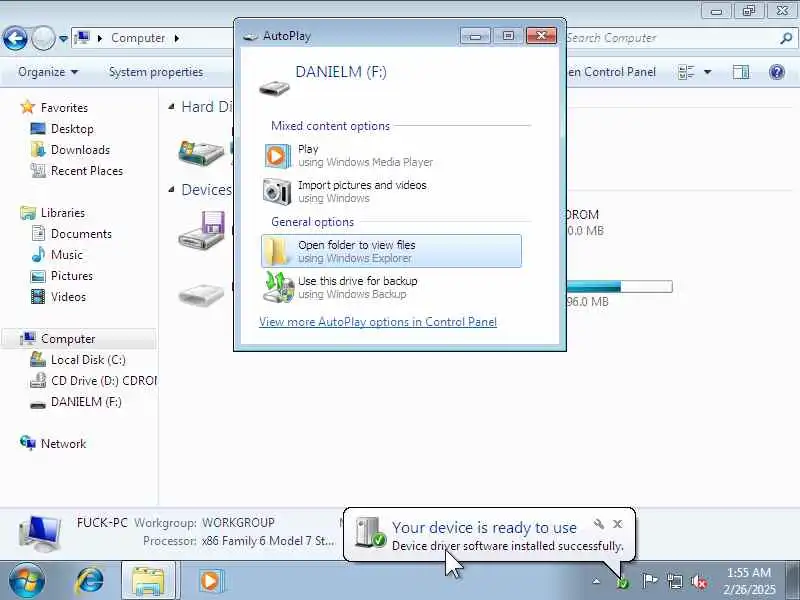Open the Videos library
The height and width of the screenshot is (600, 800).
(x=68, y=296)
